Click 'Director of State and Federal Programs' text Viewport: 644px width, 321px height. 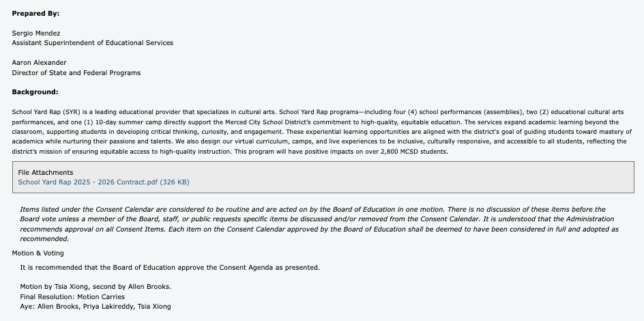pos(76,72)
